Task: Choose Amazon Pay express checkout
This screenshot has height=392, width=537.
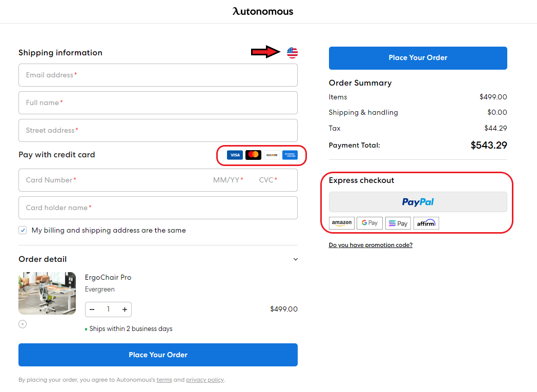Action: coord(342,223)
